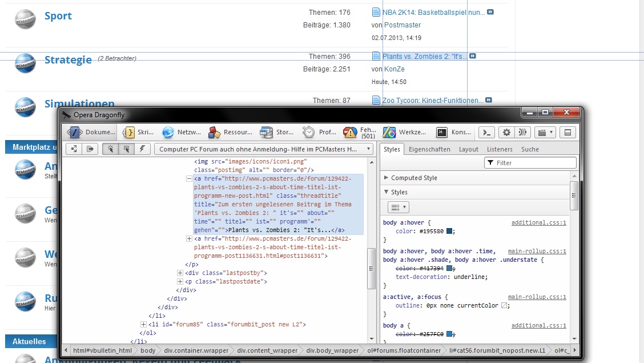Open the Ressourcen panel icon
This screenshot has height=363, width=644.
[215, 132]
